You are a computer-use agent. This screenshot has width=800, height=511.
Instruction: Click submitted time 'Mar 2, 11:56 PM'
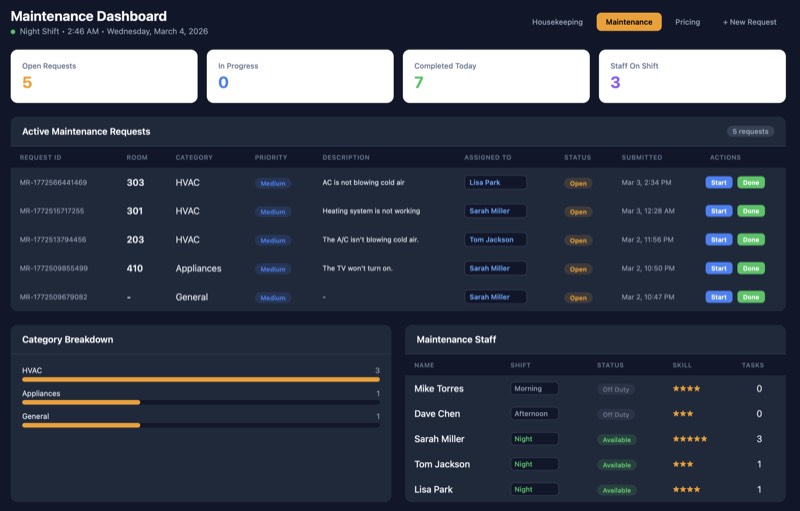click(x=647, y=240)
